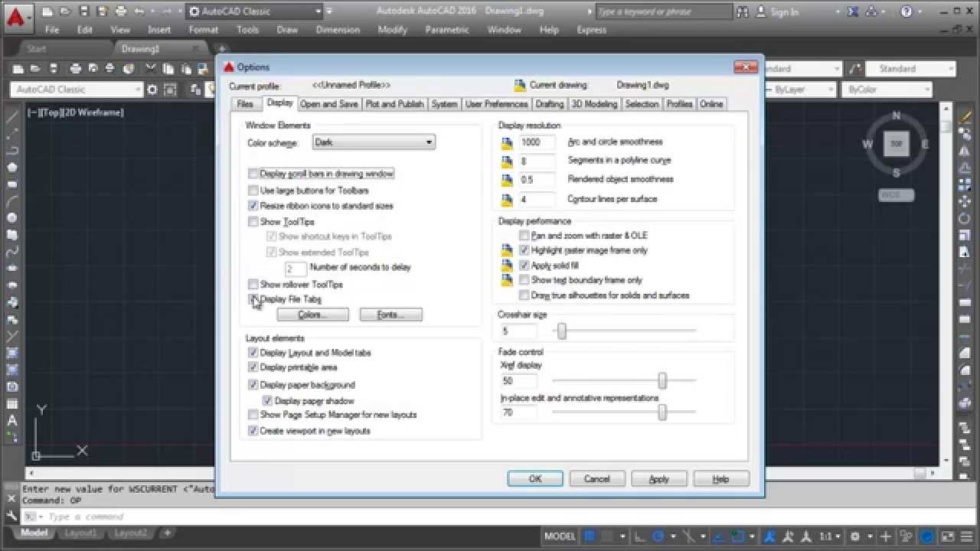Open the Color scheme Dark dropdown

pos(374,142)
